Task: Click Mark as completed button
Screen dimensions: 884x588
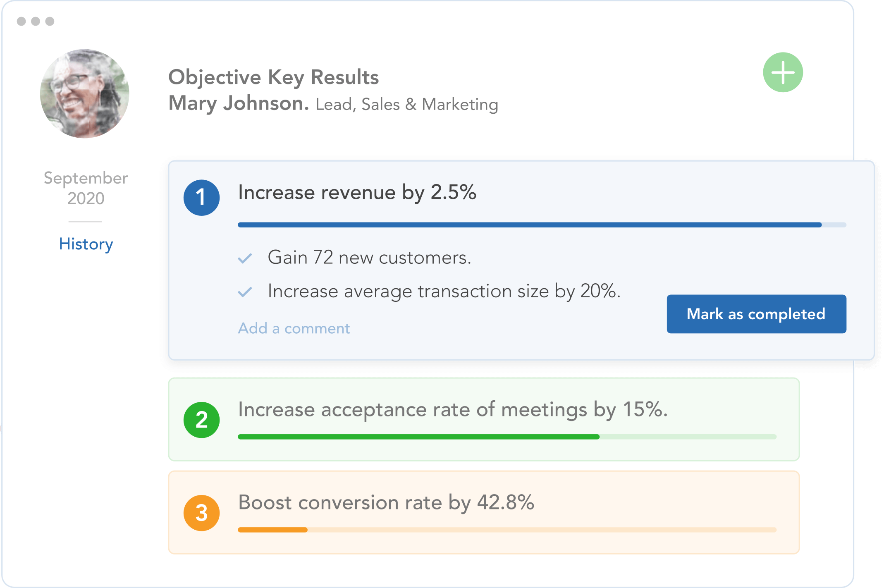Action: (x=756, y=314)
